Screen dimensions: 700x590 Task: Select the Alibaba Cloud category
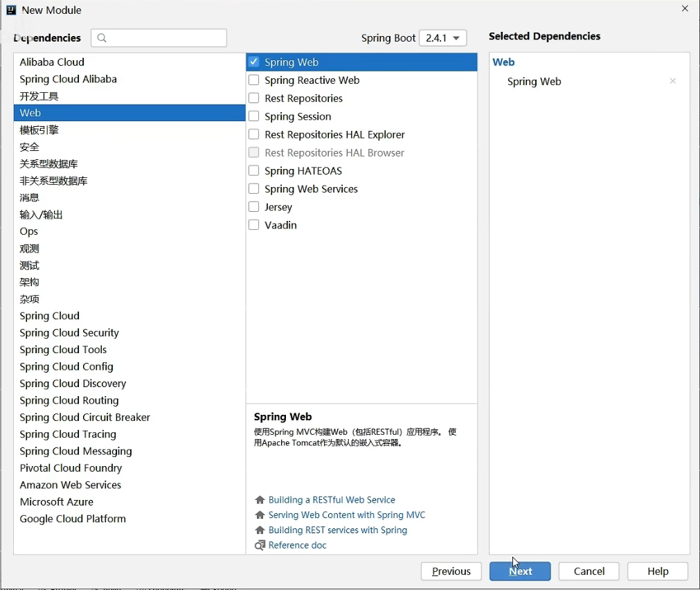point(129,62)
